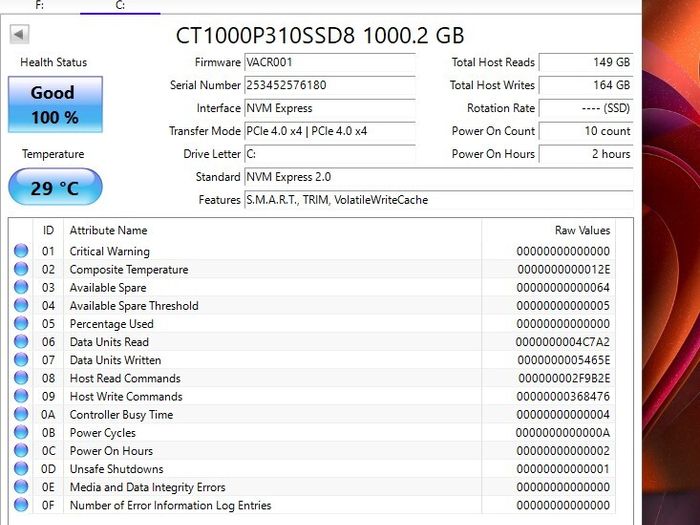Click the attribute Power On Hours status icon
The height and width of the screenshot is (525, 700).
pos(21,450)
